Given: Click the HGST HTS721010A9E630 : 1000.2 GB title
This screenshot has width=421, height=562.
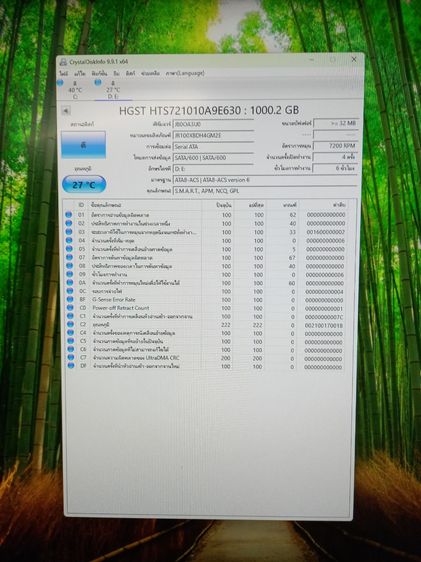Looking at the screenshot, I should [209, 110].
